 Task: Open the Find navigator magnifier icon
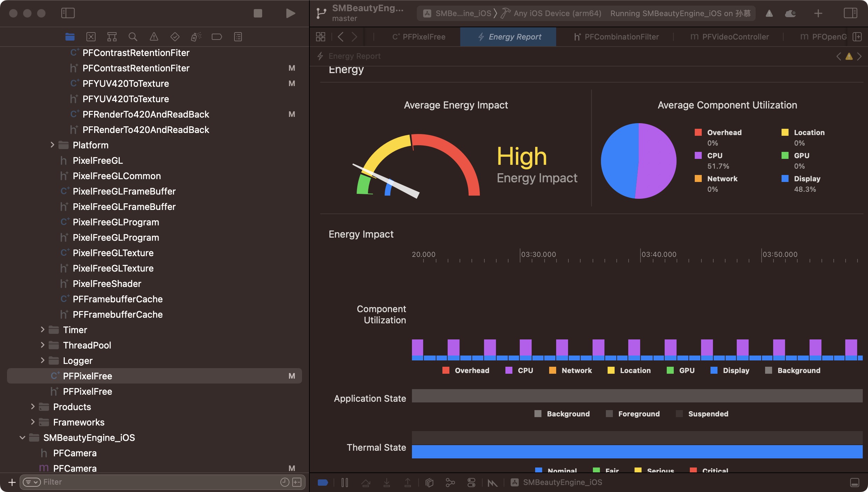tap(133, 37)
